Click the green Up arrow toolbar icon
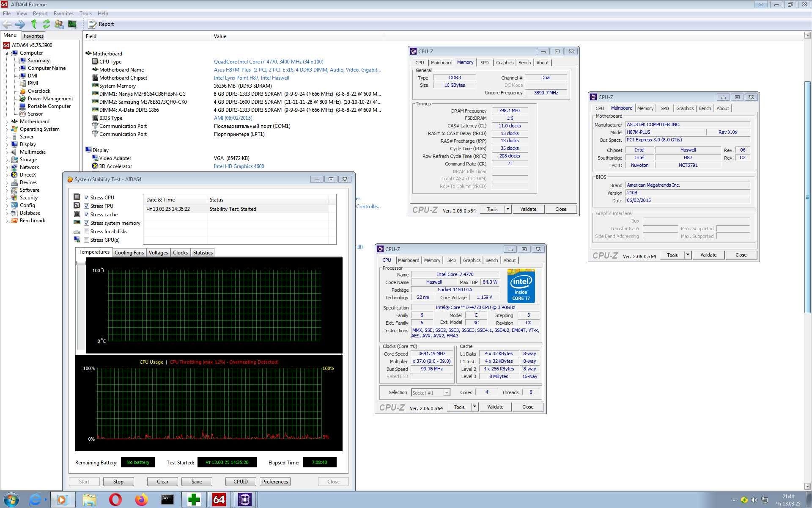812x508 pixels. [x=34, y=24]
